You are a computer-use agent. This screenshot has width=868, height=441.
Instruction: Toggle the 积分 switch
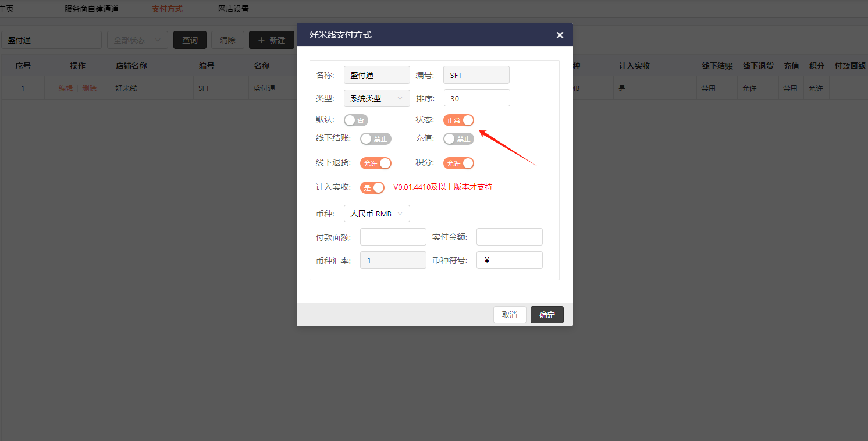point(458,163)
